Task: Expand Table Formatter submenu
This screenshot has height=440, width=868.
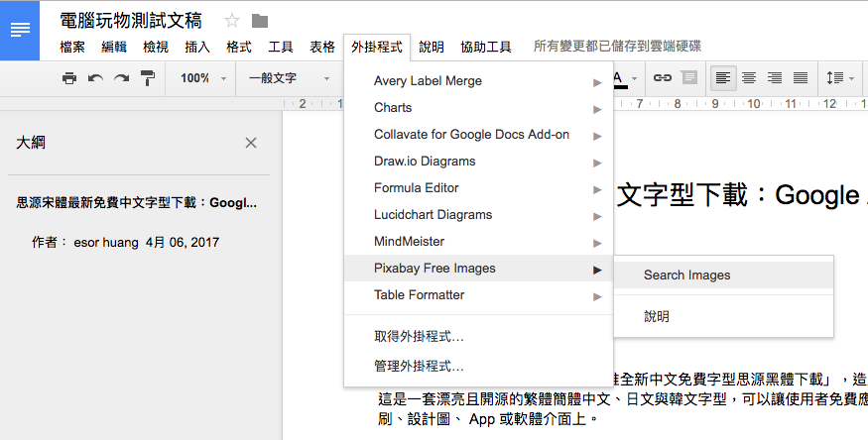Action: click(478, 295)
